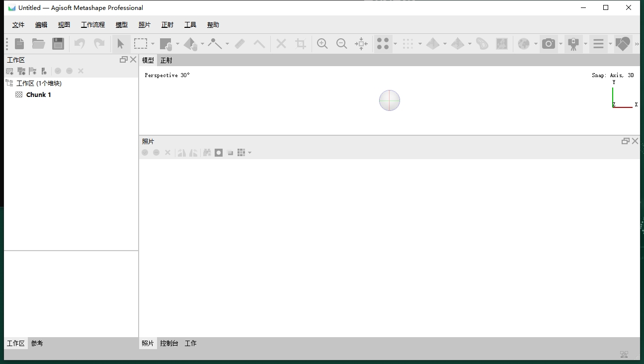Open the rotate object tool dropdown arrow

(202, 43)
